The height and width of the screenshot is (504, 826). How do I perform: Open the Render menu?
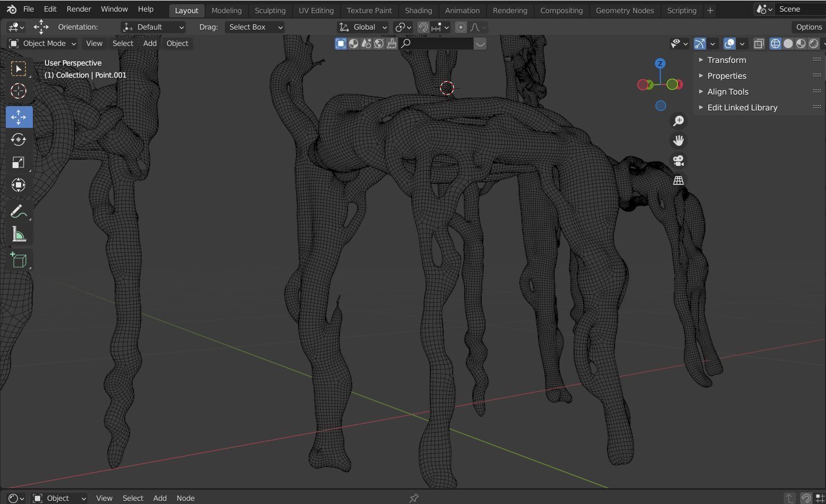point(79,10)
